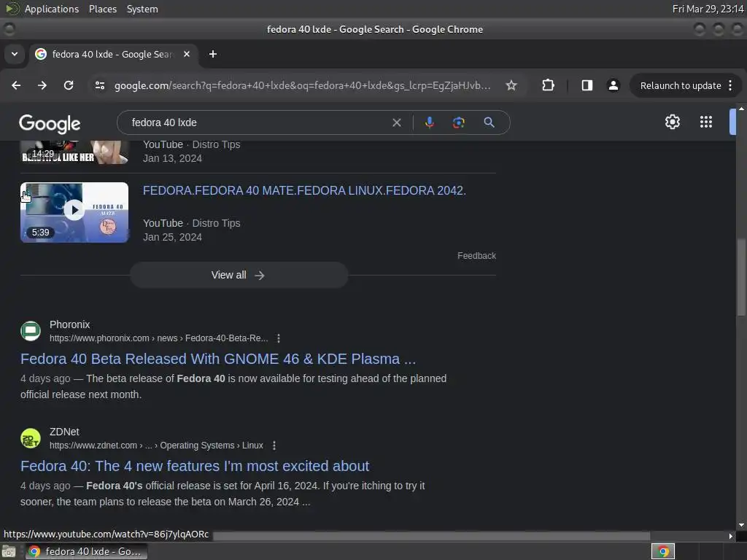Click Chrome taskbar window button
747x560 pixels.
(86, 551)
